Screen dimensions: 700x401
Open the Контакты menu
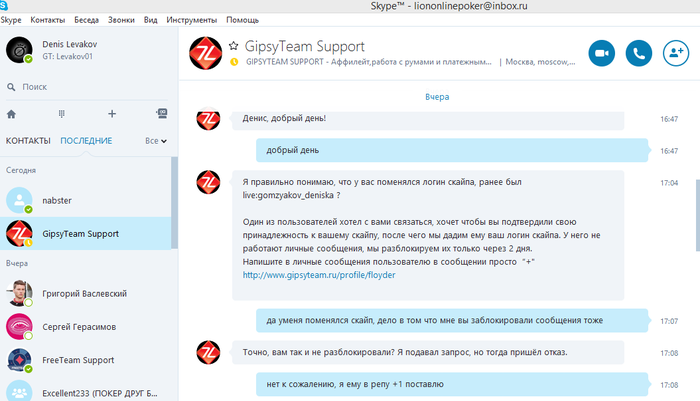[x=48, y=20]
